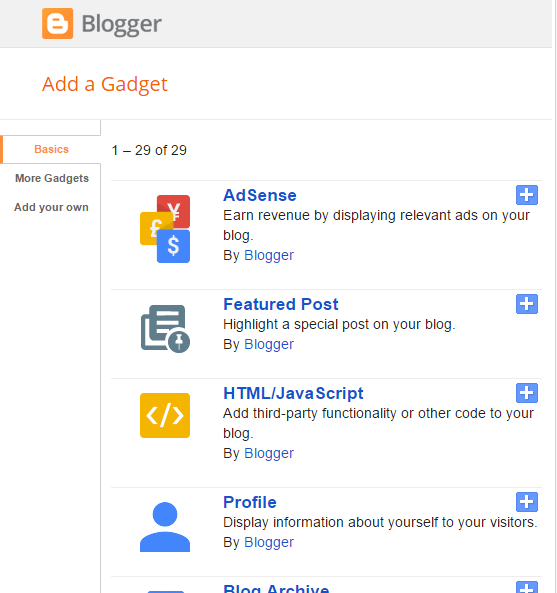
Task: Open the Featured Post title link
Action: (x=281, y=304)
